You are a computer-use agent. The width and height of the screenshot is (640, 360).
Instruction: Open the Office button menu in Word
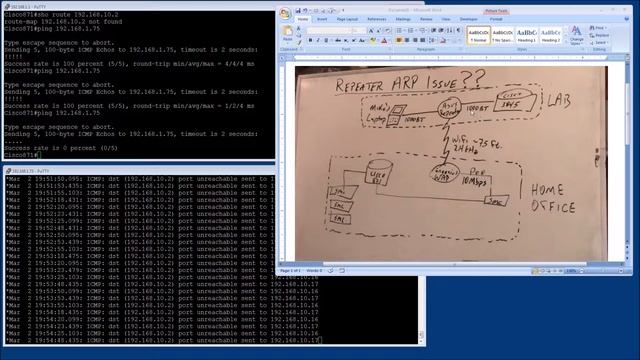point(285,13)
